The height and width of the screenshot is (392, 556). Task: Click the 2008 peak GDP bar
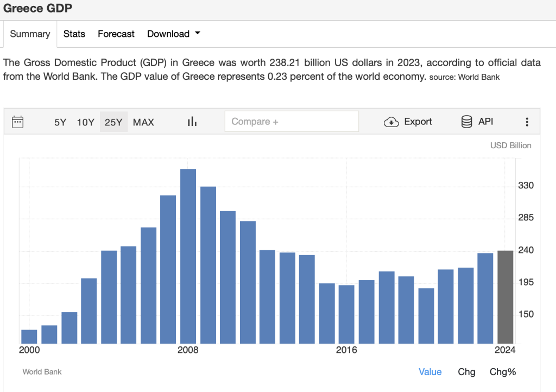(x=188, y=256)
